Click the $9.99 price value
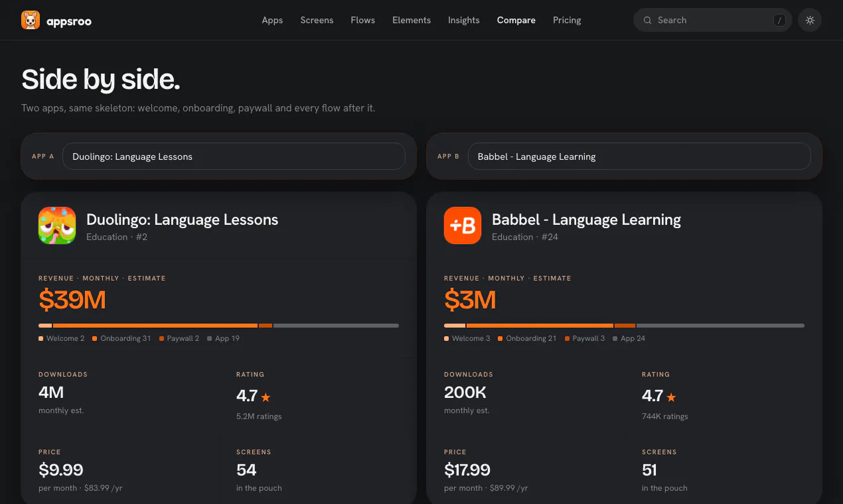Screen dimensions: 843x504 point(61,470)
